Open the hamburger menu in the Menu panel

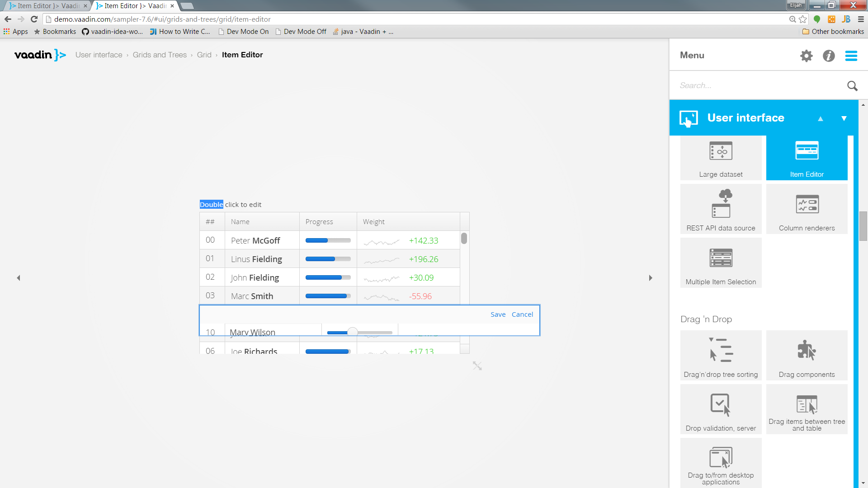852,56
